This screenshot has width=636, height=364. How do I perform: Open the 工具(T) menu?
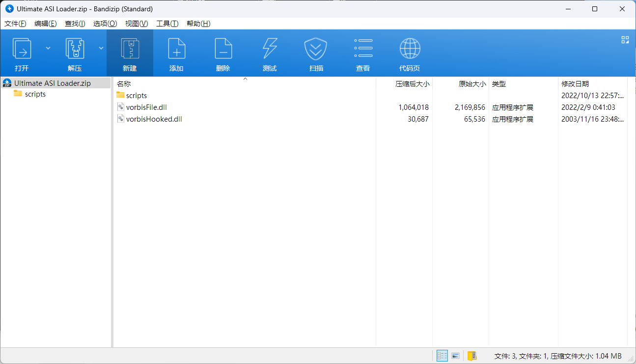167,24
